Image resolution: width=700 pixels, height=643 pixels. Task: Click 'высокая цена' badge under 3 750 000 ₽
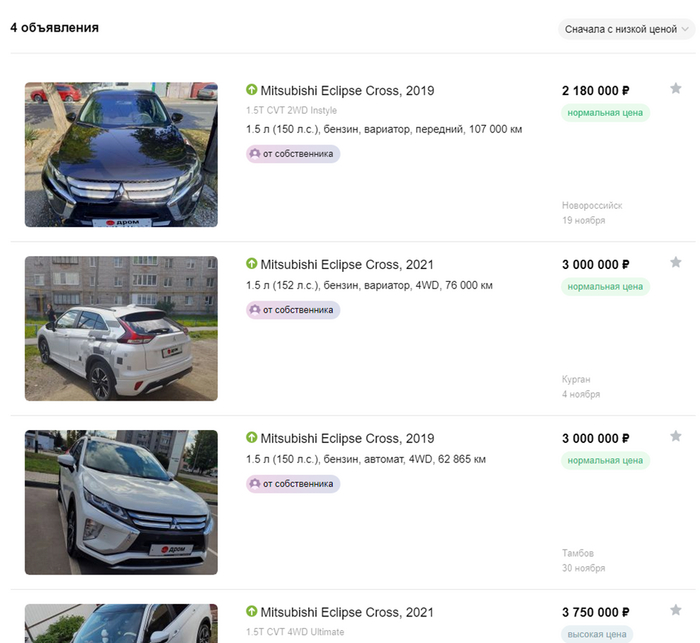click(x=597, y=634)
